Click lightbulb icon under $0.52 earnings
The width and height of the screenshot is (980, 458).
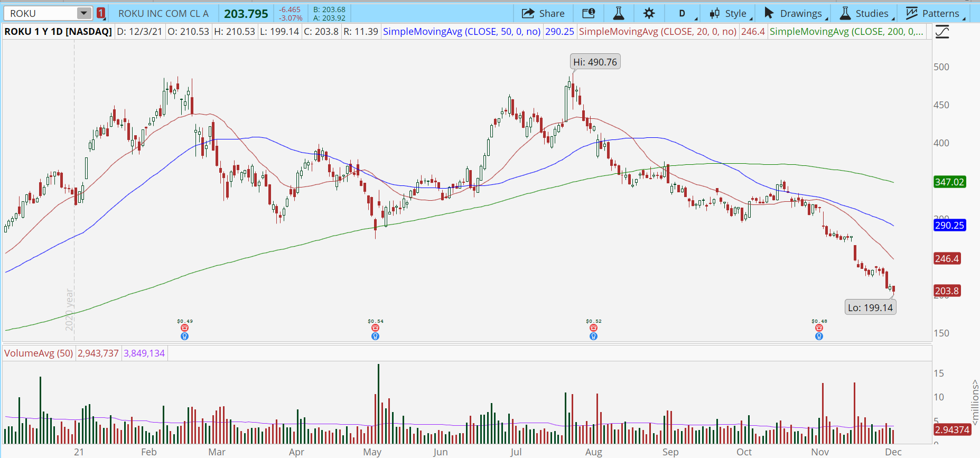pyautogui.click(x=593, y=337)
